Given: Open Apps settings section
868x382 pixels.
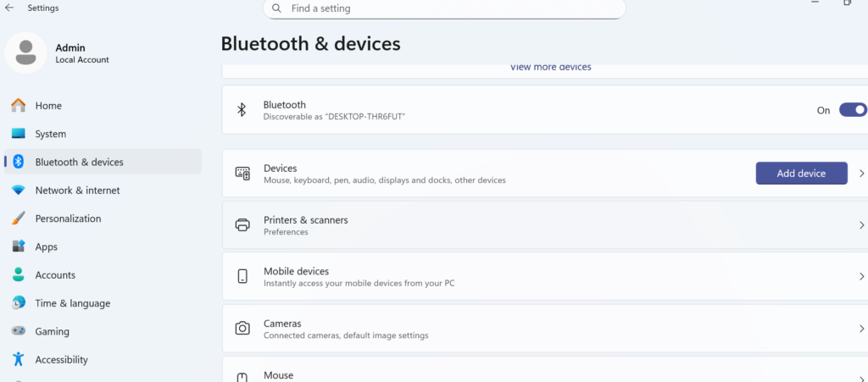Looking at the screenshot, I should (x=103, y=246).
